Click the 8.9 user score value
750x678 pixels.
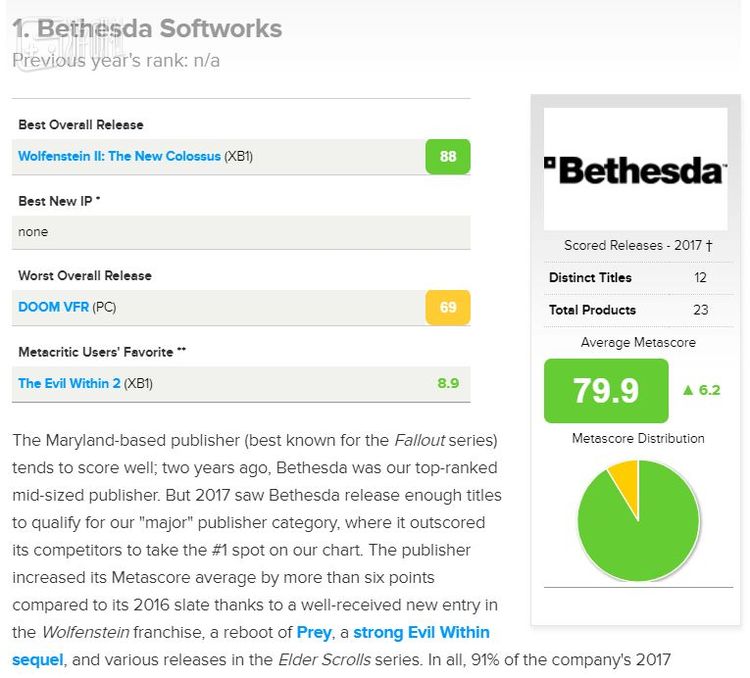447,383
